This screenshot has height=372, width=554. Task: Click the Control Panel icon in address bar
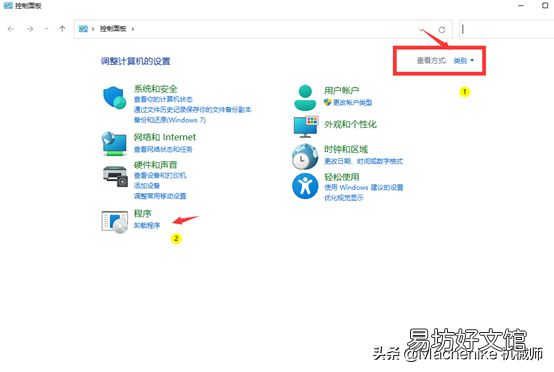coord(83,29)
